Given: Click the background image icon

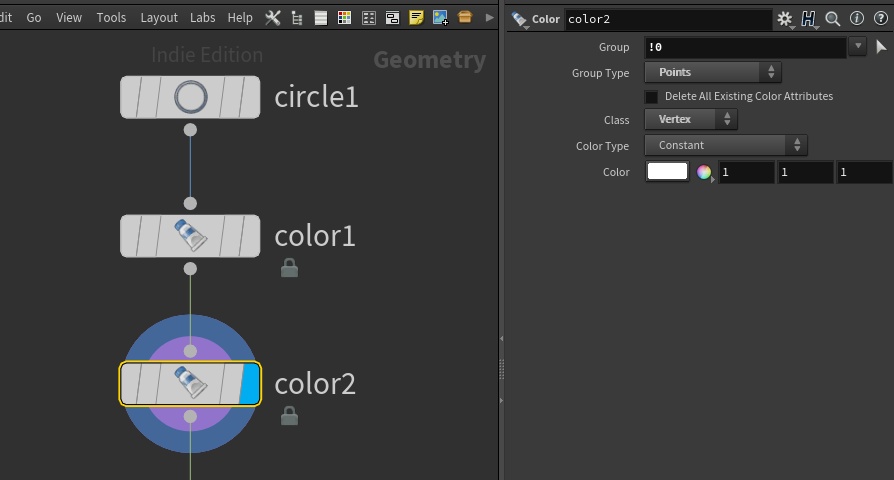Looking at the screenshot, I should (440, 18).
